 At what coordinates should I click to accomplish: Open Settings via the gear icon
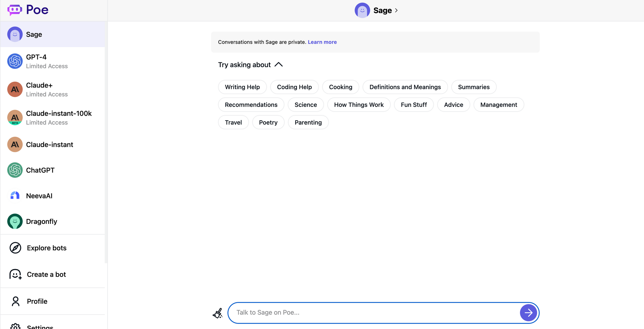pos(15,325)
